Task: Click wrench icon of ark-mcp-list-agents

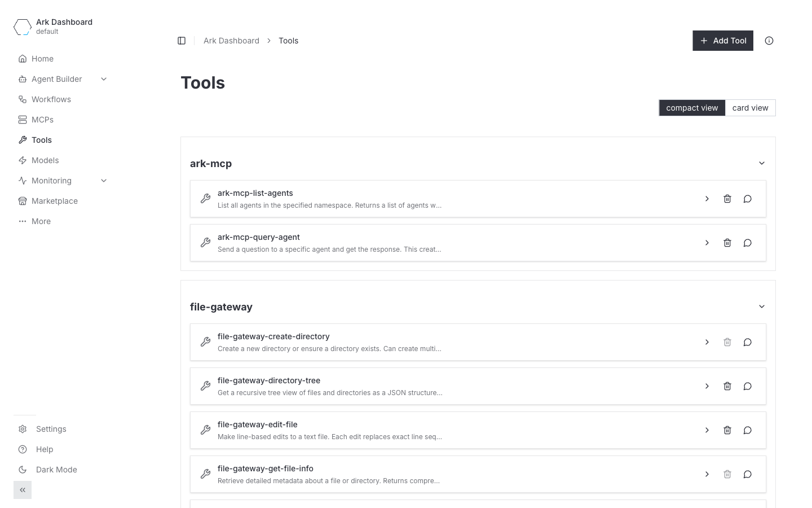Action: click(206, 199)
